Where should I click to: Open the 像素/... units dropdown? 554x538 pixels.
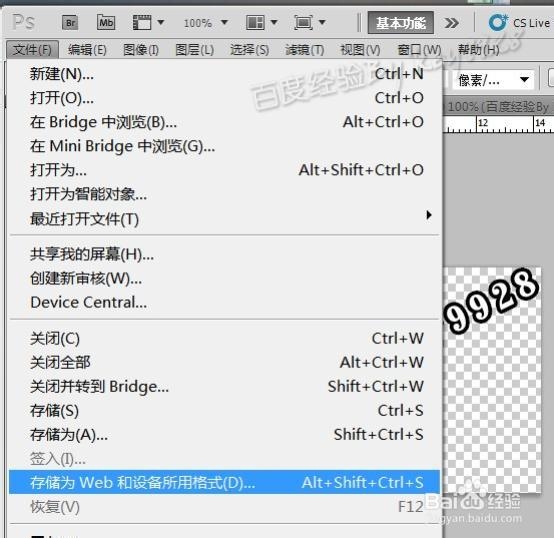coord(493,80)
